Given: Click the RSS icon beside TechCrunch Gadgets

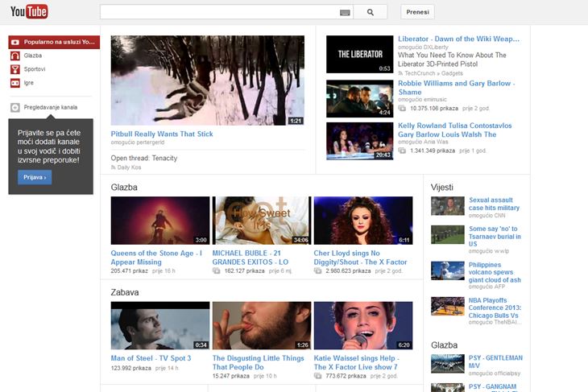Looking at the screenshot, I should coord(400,73).
